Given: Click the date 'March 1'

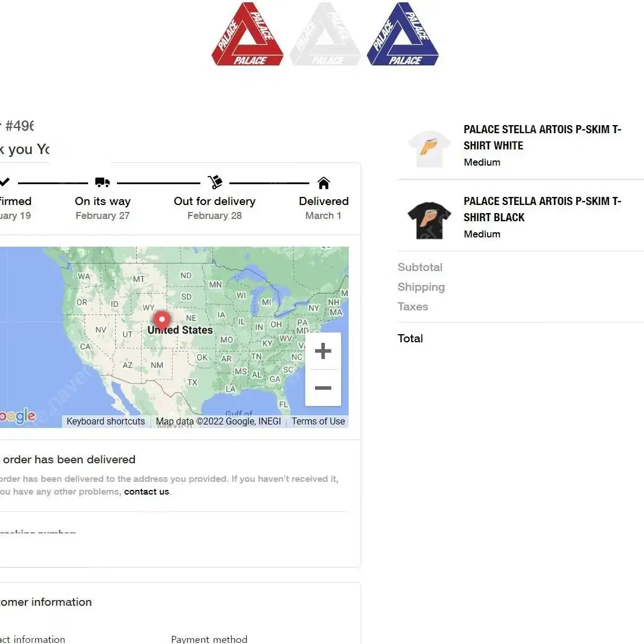Looking at the screenshot, I should pyautogui.click(x=323, y=215).
